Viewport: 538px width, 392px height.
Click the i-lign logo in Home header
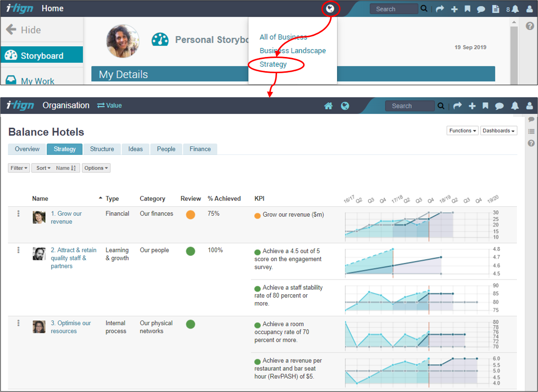tap(20, 8)
